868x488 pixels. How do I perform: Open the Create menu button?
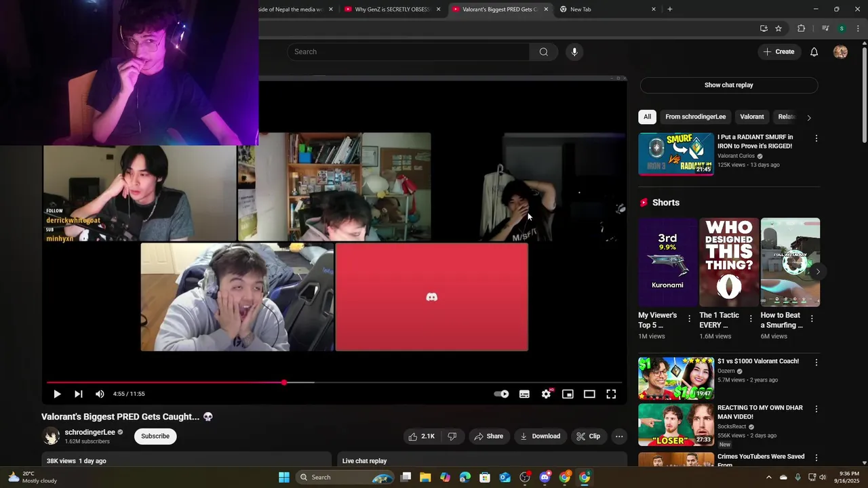[778, 52]
